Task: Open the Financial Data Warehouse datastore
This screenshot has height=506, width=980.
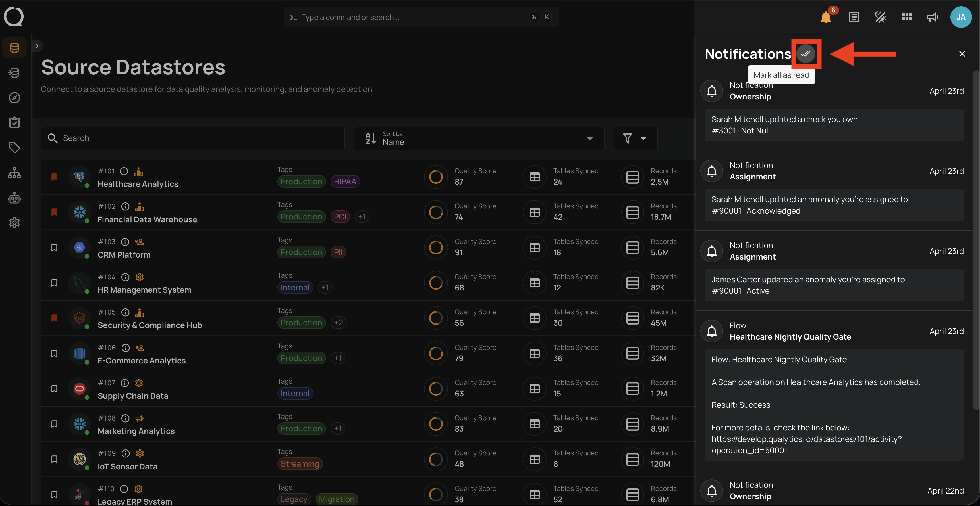Action: 147,219
